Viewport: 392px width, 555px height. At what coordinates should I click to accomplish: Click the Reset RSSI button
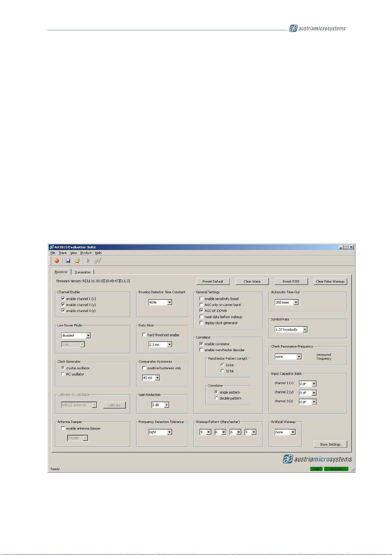(x=291, y=281)
